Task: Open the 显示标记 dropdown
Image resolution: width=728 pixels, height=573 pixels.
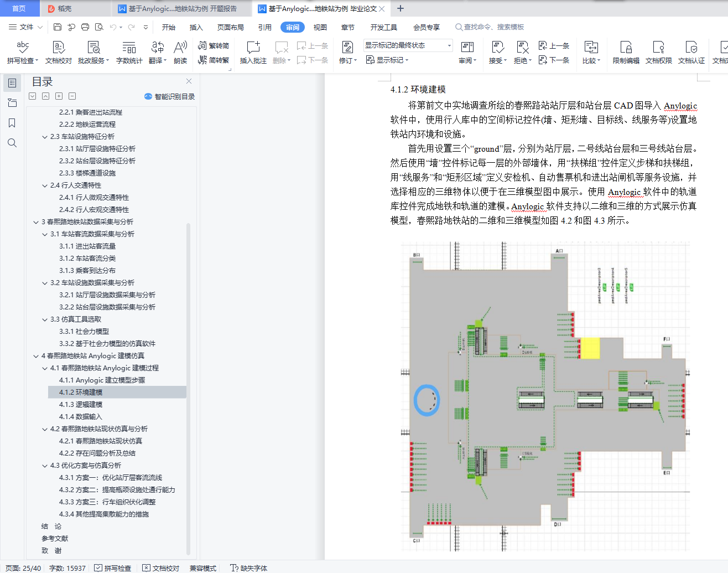Action: (x=387, y=60)
